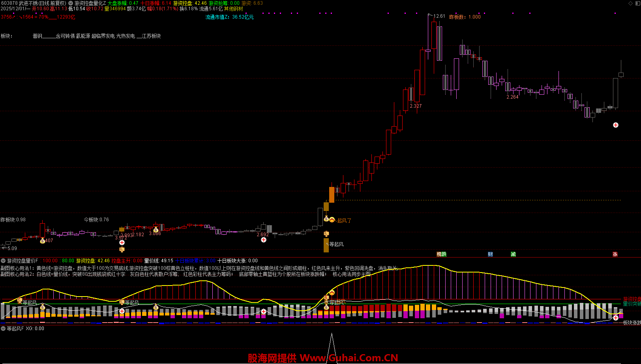Click the red plus icon below 2.692
The image size is (641, 364).
point(263,240)
